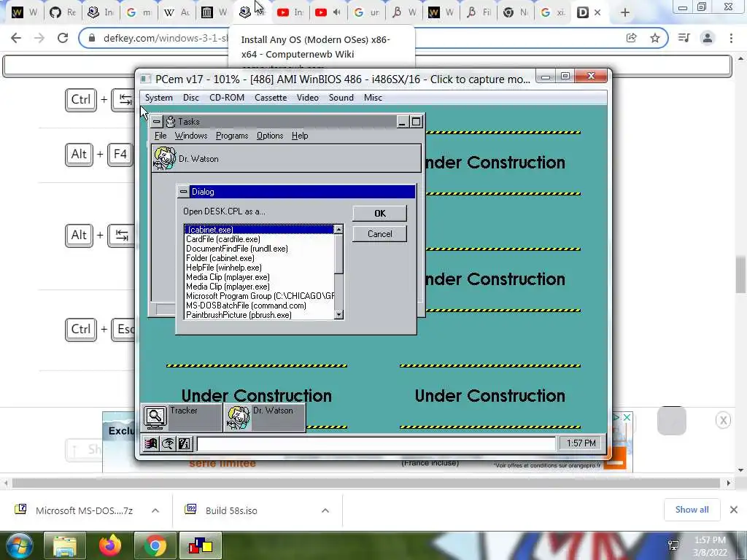Open the Video menu in PCem
Image resolution: width=747 pixels, height=560 pixels.
coord(307,98)
